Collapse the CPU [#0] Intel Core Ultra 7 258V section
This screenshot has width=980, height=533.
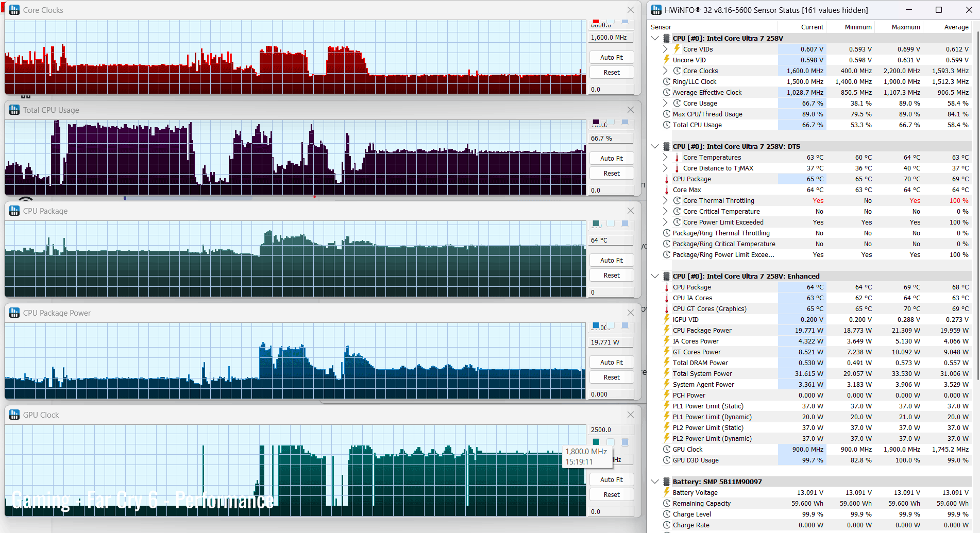coord(655,38)
